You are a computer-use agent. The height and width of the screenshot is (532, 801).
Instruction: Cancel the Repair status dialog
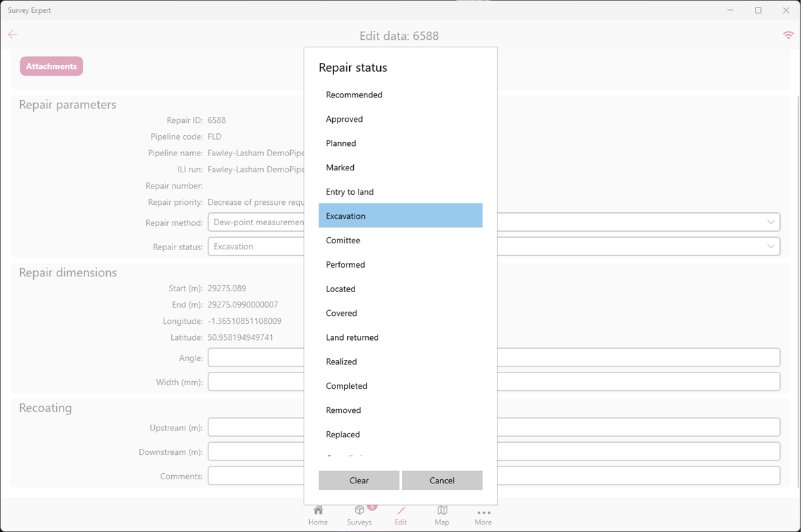pos(442,481)
